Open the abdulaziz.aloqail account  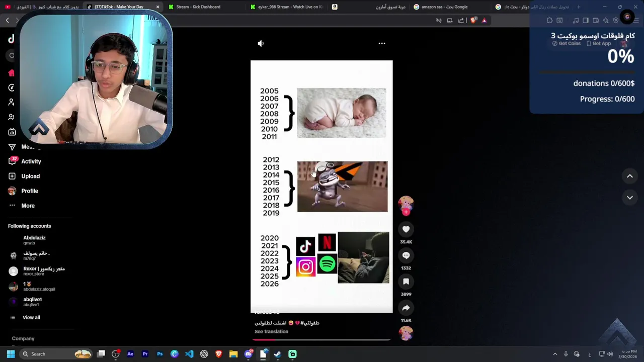coord(32,287)
